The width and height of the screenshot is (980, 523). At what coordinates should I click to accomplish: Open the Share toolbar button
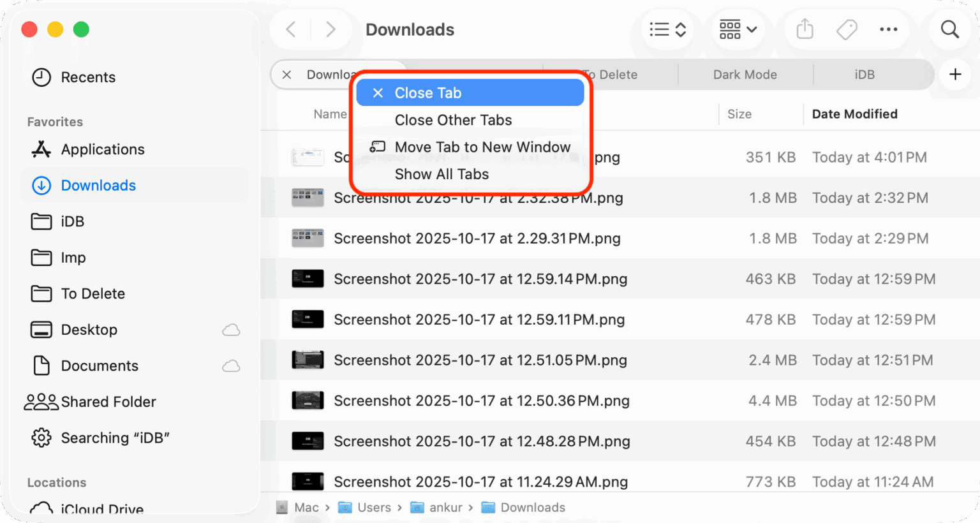point(805,29)
